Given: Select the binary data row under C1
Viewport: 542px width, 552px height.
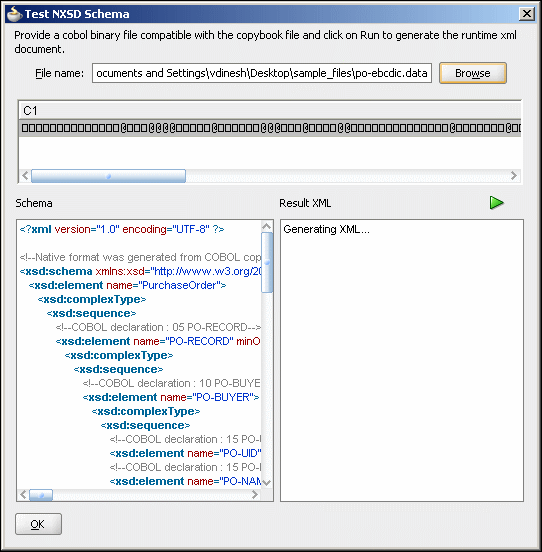Looking at the screenshot, I should click(270, 128).
